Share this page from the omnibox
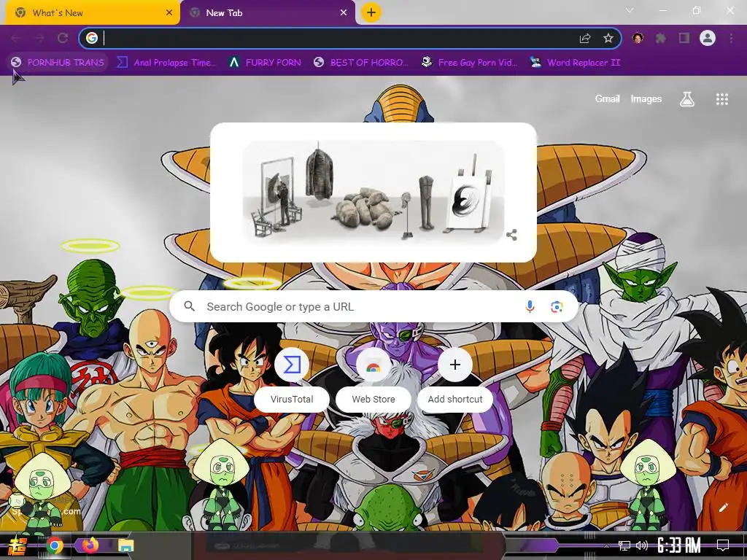 (x=585, y=38)
